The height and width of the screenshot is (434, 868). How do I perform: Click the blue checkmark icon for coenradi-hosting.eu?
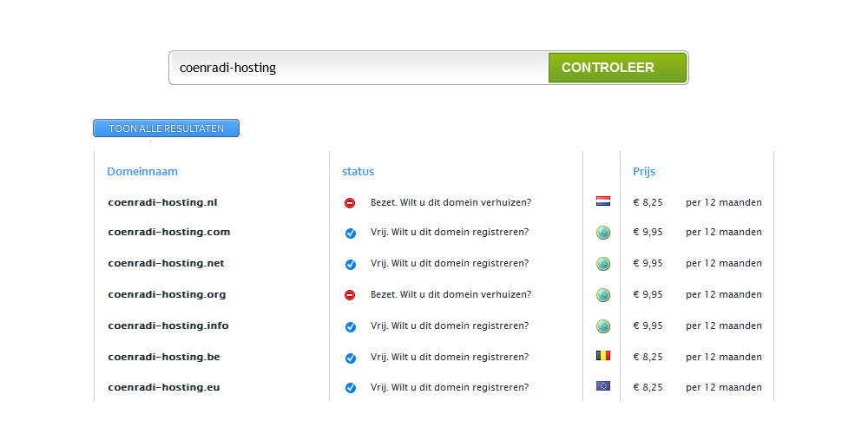coord(351,388)
